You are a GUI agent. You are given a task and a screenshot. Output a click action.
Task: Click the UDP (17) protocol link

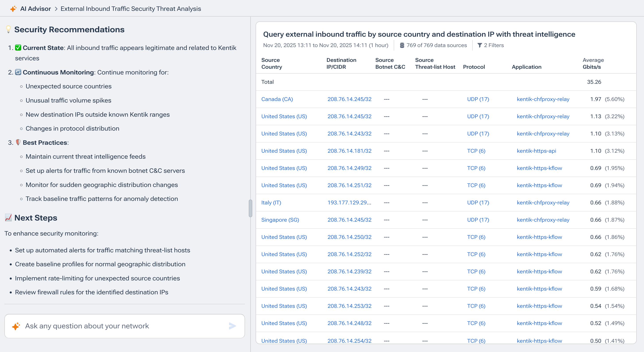(478, 99)
